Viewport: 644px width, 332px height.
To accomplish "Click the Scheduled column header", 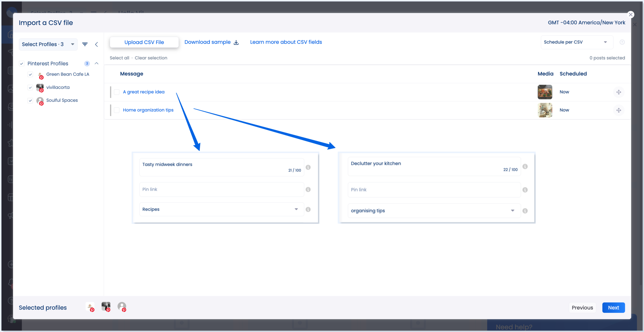I will point(573,74).
